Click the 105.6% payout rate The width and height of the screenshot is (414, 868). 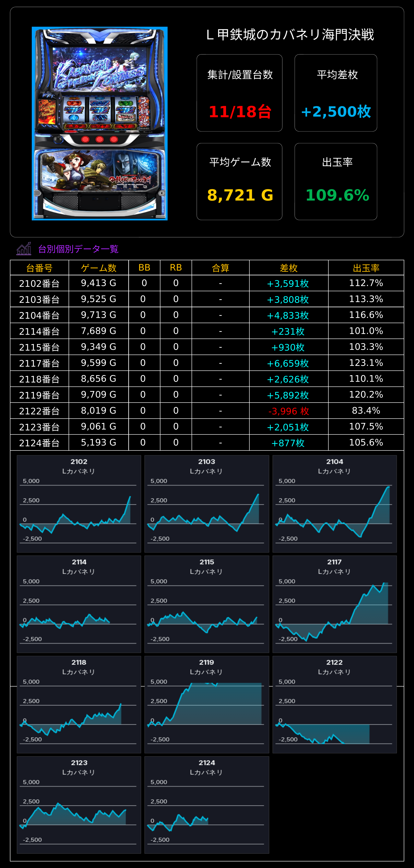point(366,442)
